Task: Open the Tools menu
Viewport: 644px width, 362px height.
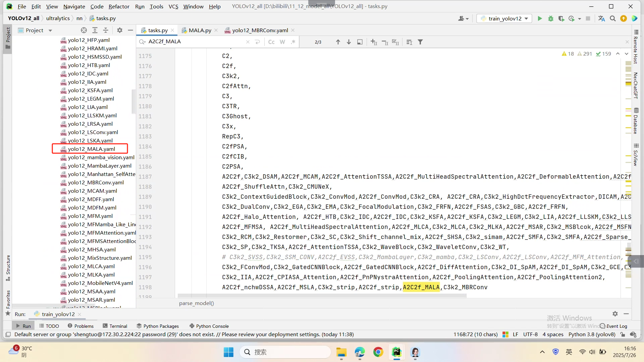Action: pyautogui.click(x=156, y=6)
